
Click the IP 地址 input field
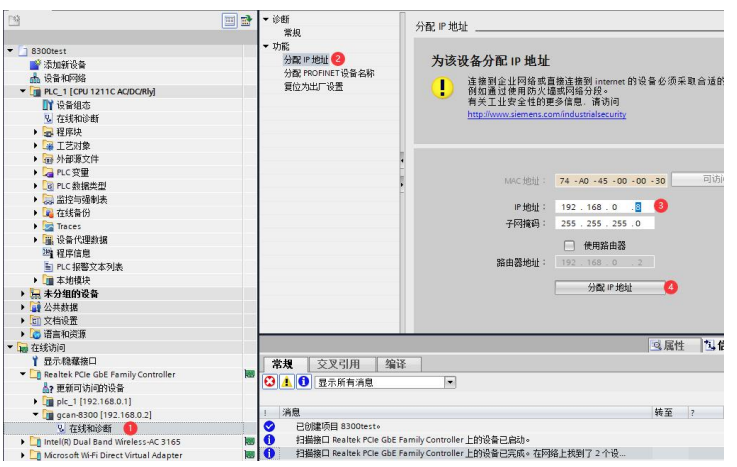pos(604,207)
